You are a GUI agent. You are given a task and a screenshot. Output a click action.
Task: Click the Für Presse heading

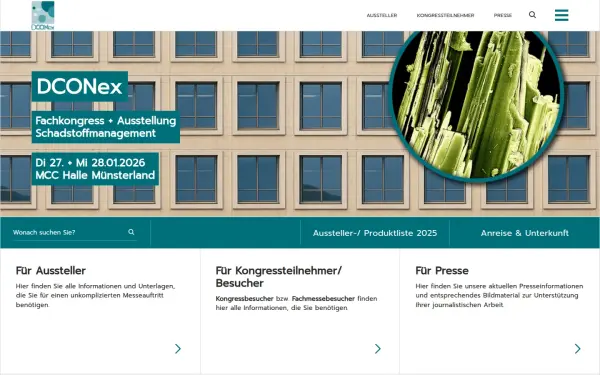442,271
